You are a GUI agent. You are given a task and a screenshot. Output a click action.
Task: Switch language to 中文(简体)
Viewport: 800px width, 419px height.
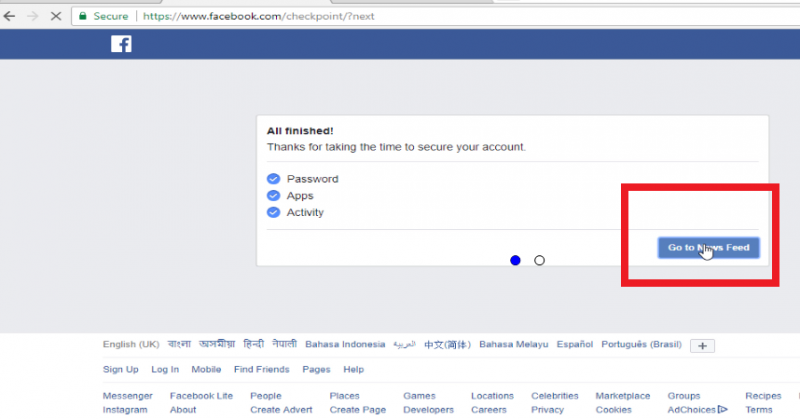(447, 344)
